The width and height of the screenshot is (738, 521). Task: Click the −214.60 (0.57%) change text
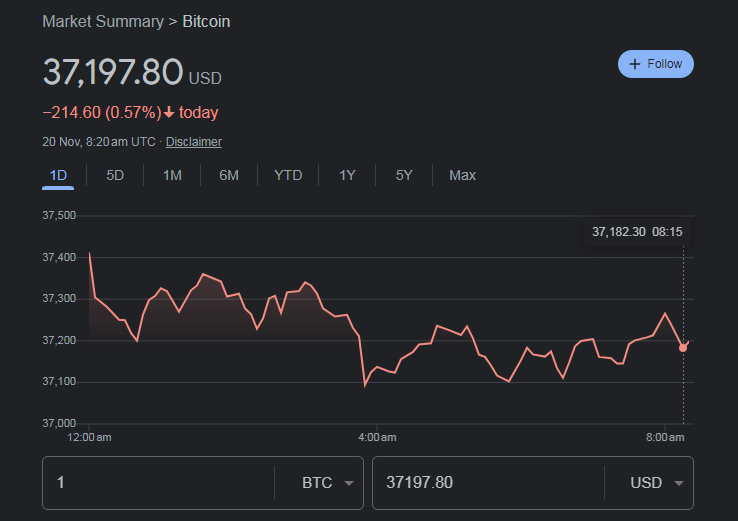102,112
